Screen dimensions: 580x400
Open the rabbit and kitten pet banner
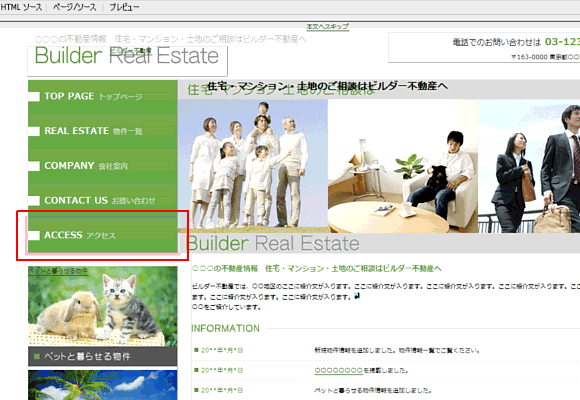tap(103, 306)
